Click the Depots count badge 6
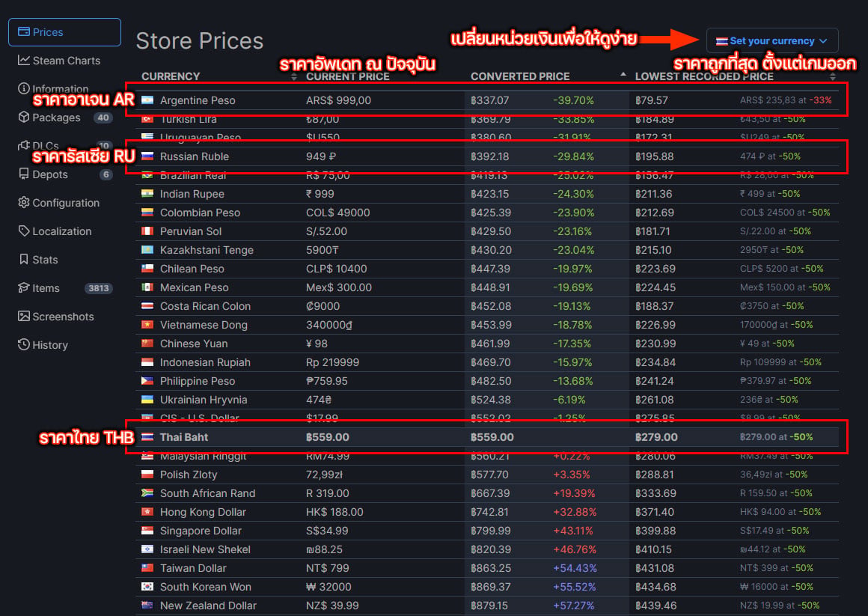868x616 pixels. [x=106, y=174]
